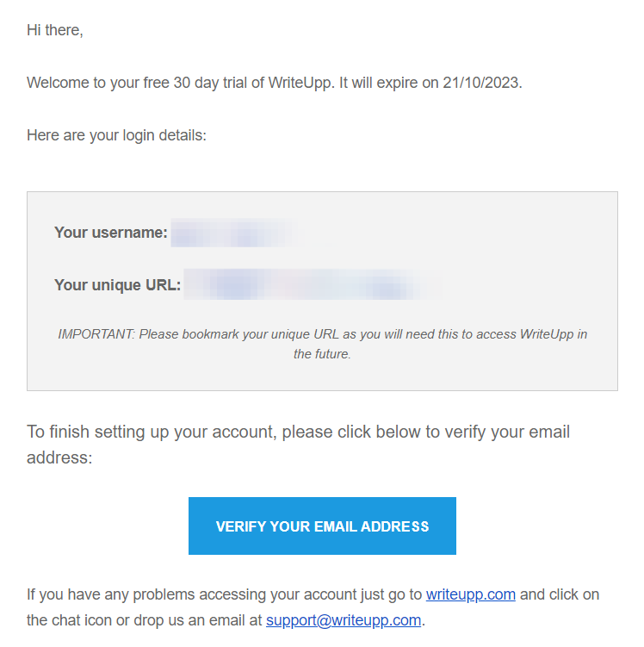This screenshot has width=644, height=647.
Task: Open the writeupp.com link
Action: tap(470, 594)
